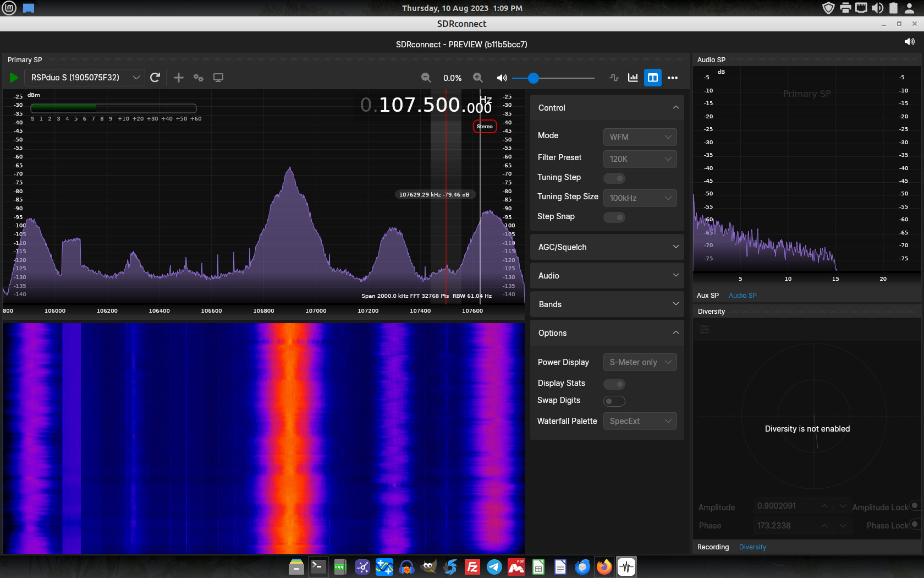The height and width of the screenshot is (578, 924).
Task: Switch to the Recording tab
Action: (x=713, y=547)
